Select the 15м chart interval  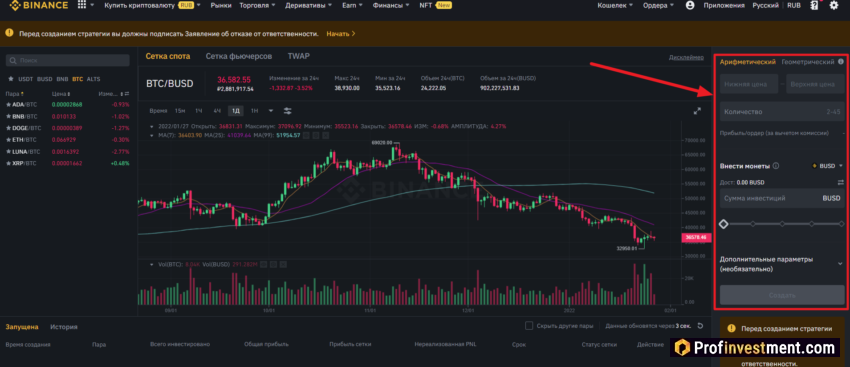[180, 111]
